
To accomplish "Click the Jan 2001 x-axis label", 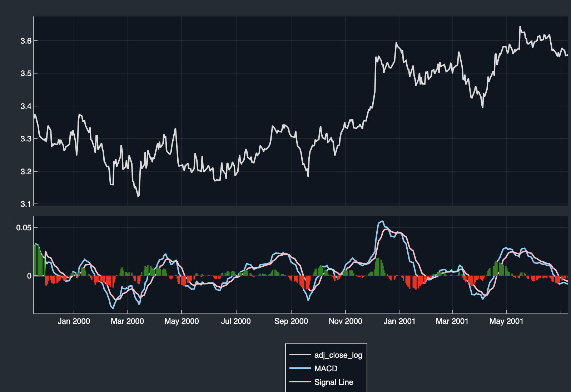I will (x=399, y=321).
